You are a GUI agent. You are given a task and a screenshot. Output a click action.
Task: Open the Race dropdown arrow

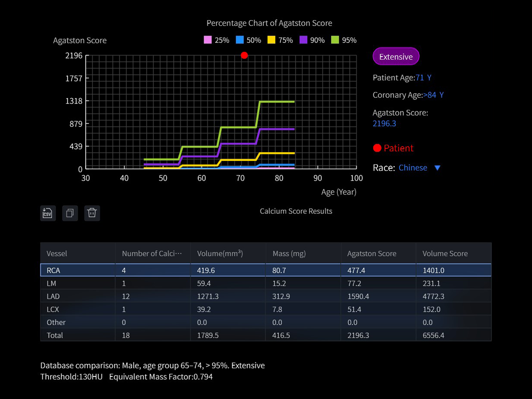[437, 168]
